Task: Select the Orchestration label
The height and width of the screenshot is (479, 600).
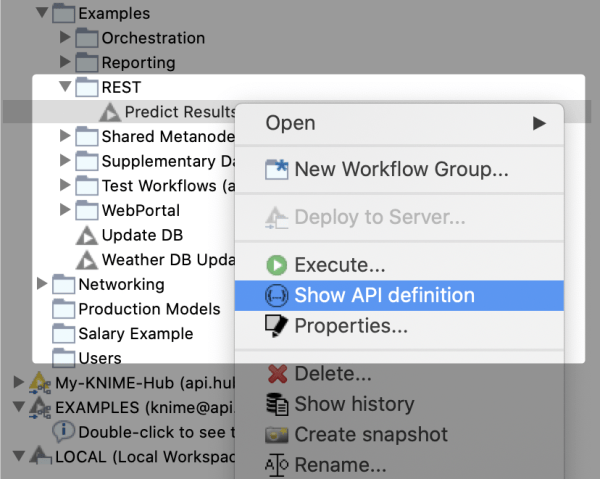Action: coord(153,38)
